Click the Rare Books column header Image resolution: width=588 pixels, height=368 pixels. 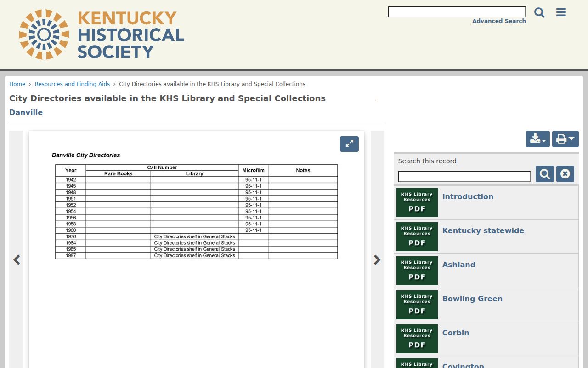point(118,173)
